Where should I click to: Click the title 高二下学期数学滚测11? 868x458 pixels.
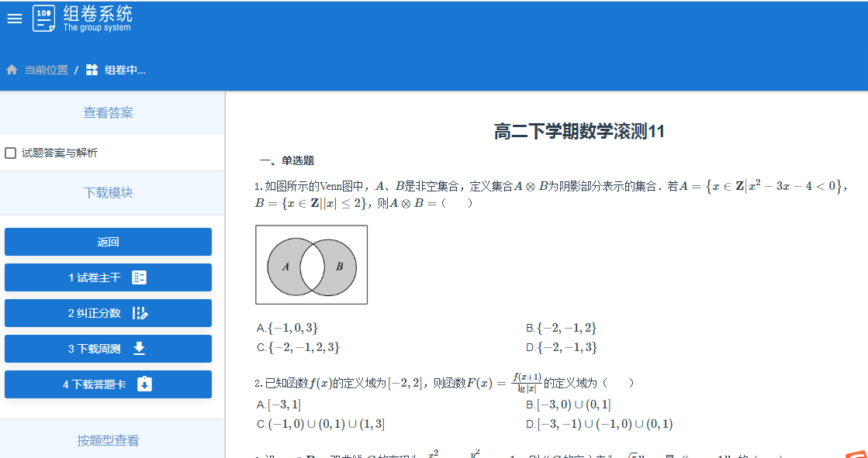pyautogui.click(x=579, y=132)
